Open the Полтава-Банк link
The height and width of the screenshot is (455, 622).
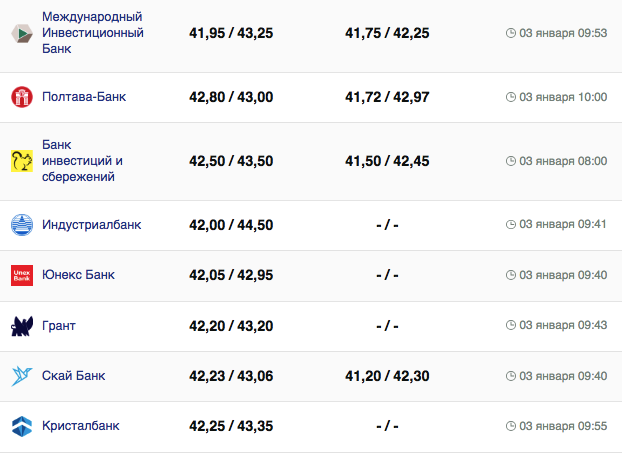(84, 97)
